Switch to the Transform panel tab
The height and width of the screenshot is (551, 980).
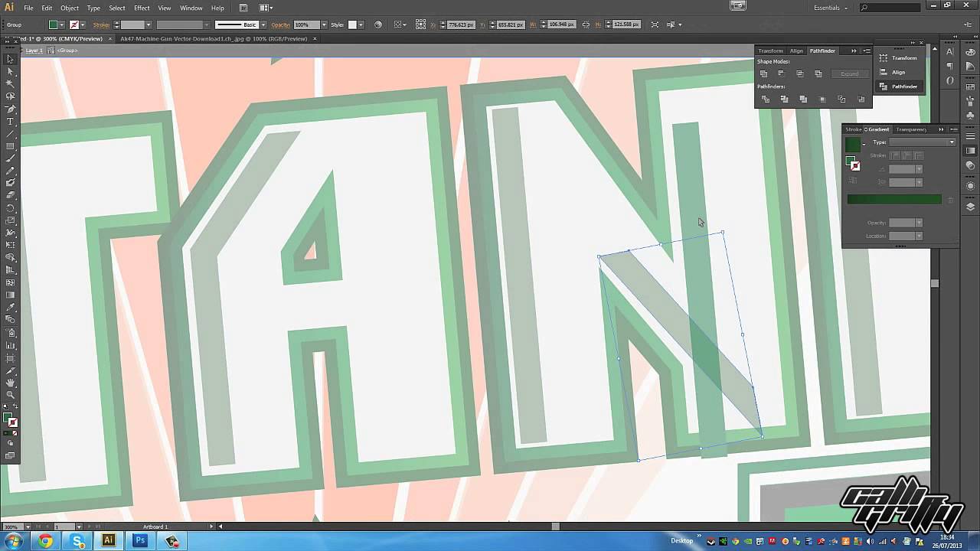(770, 51)
